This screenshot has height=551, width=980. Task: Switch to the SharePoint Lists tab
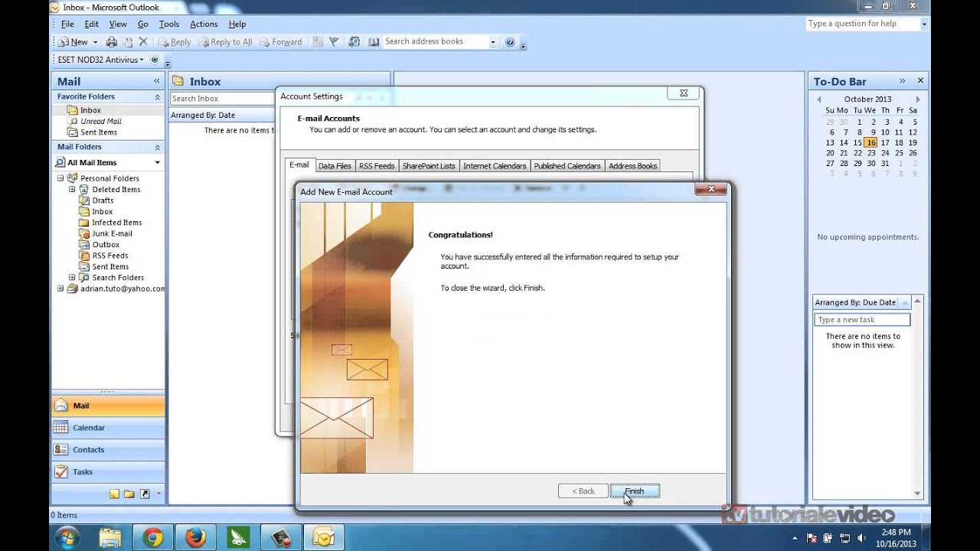pos(429,166)
